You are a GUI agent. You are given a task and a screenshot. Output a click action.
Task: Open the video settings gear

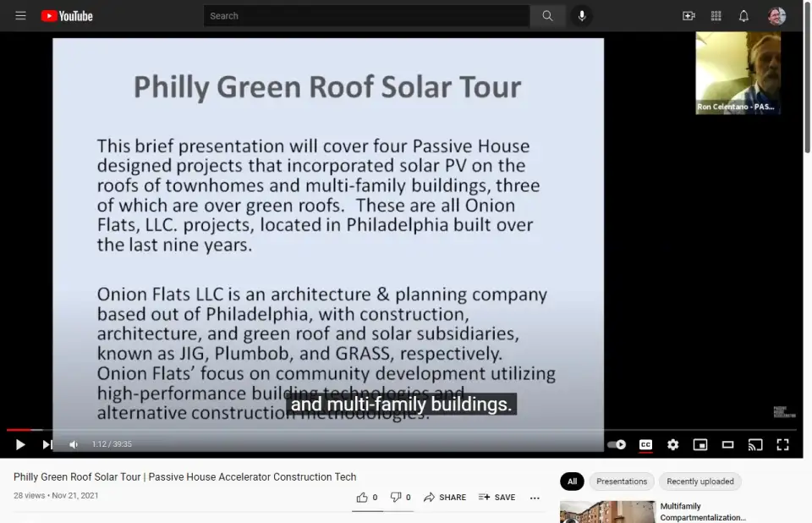[x=672, y=444]
